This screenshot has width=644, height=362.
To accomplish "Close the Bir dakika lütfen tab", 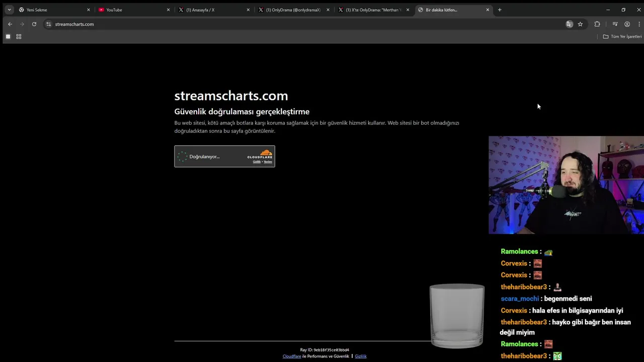I will tap(488, 10).
